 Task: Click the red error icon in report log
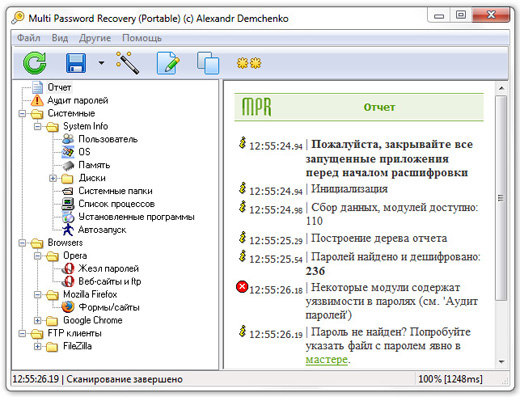coord(242,287)
